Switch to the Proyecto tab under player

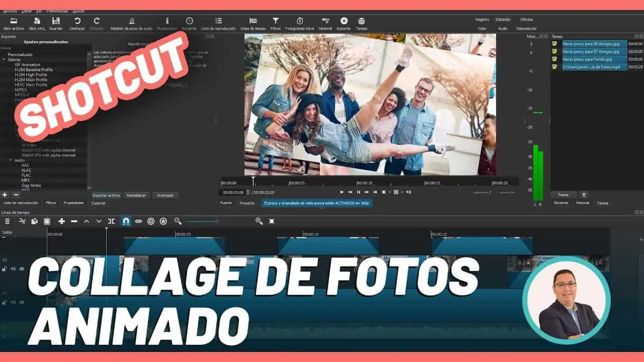tap(247, 203)
